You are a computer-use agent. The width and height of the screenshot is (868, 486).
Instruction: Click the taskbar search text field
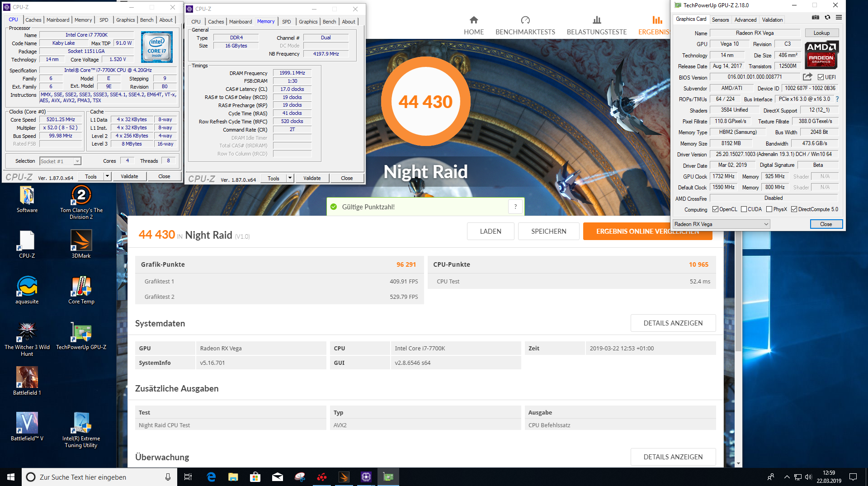click(99, 477)
